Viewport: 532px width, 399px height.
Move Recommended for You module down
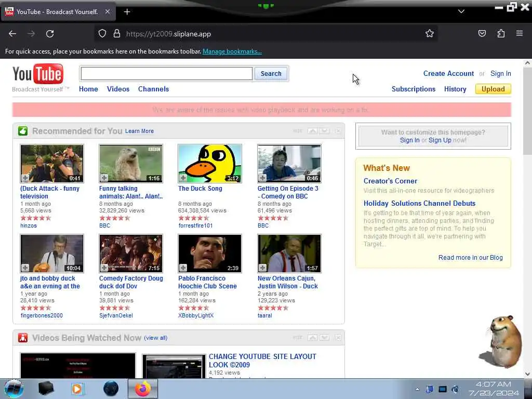(x=324, y=131)
